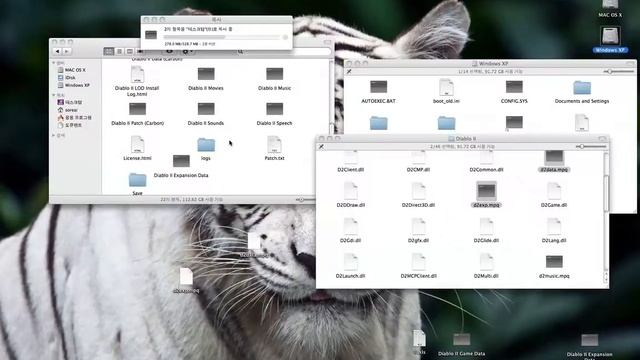Select the Windows XP drive on desktop
Viewport: 640px width, 360px height.
pos(610,40)
